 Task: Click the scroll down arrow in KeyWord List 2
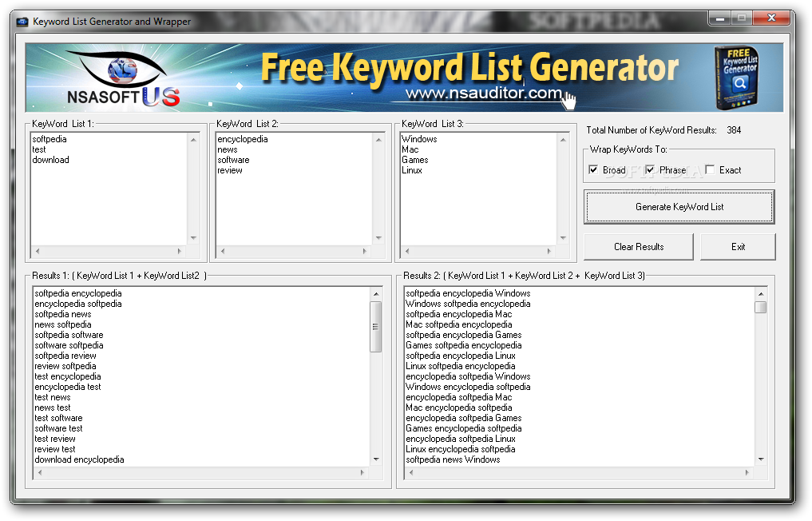[x=378, y=238]
